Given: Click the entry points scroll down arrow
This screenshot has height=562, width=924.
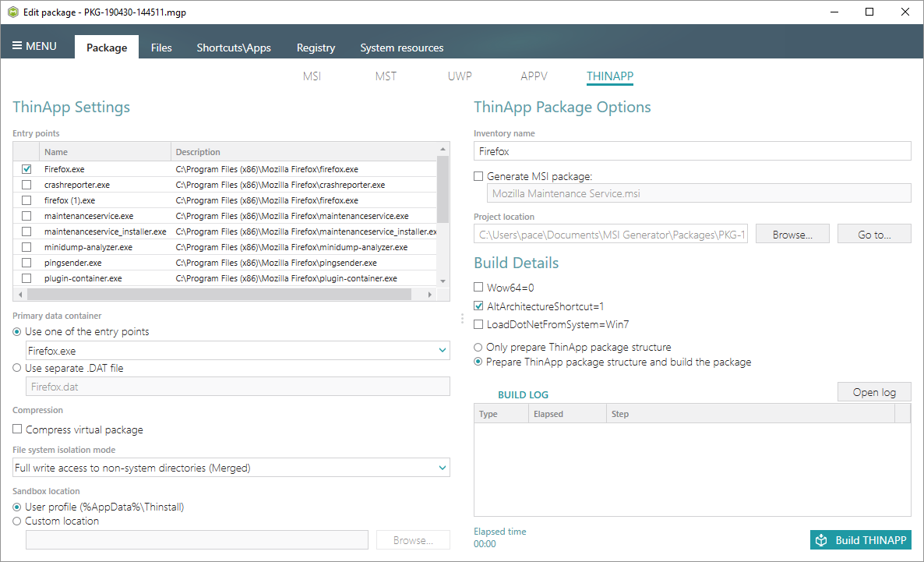Looking at the screenshot, I should coord(443,281).
